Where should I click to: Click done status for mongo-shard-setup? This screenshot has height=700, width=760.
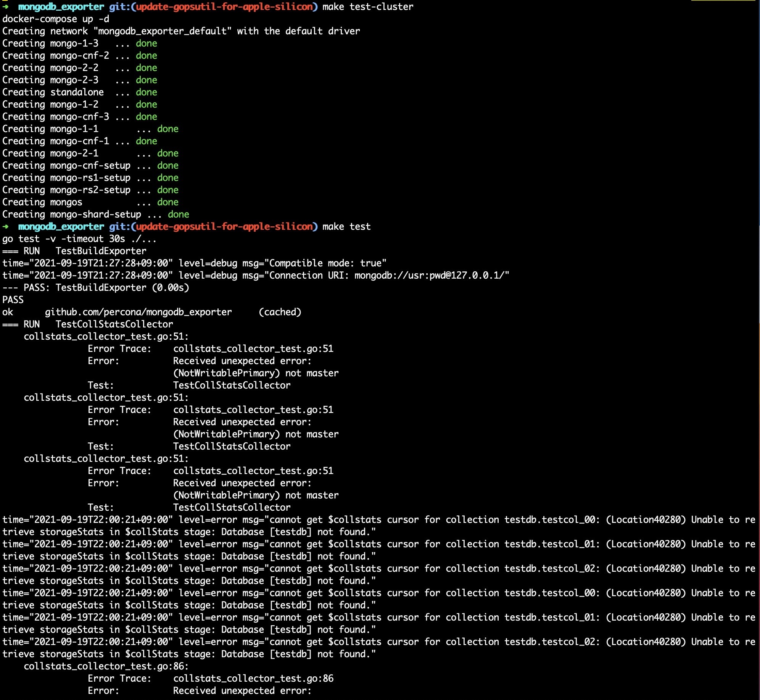point(178,214)
